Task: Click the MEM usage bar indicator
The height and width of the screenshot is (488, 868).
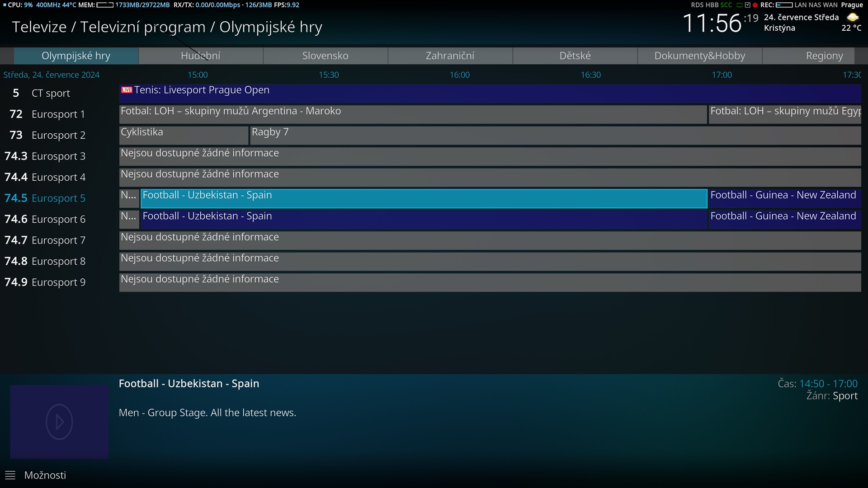Action: pos(105,5)
